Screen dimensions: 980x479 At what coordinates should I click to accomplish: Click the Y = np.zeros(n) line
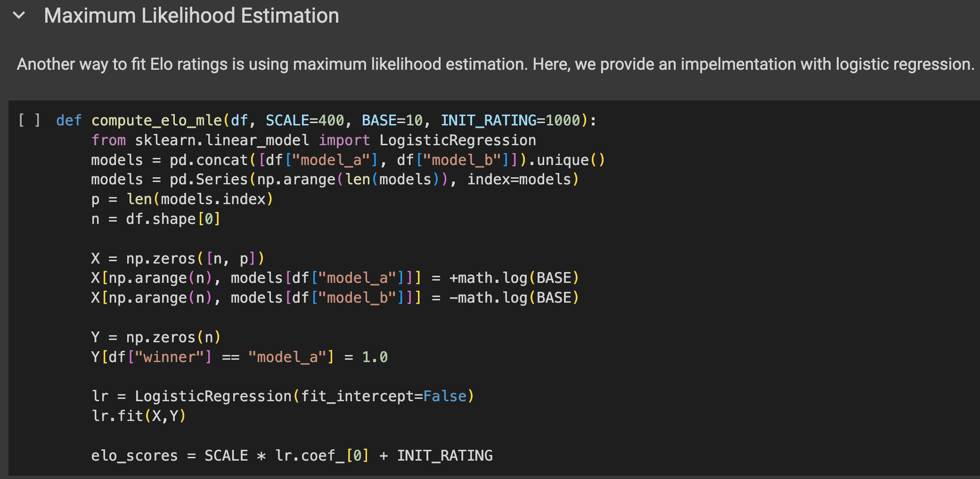point(156,338)
